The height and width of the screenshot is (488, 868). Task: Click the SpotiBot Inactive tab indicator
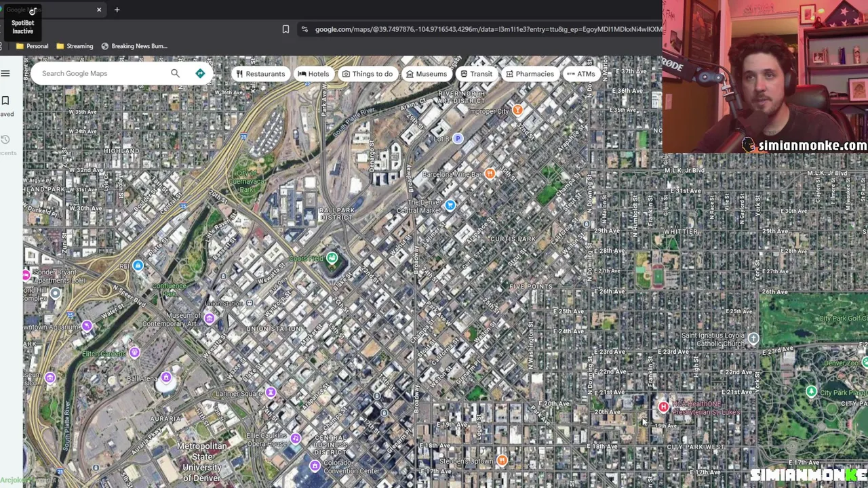pyautogui.click(x=22, y=22)
